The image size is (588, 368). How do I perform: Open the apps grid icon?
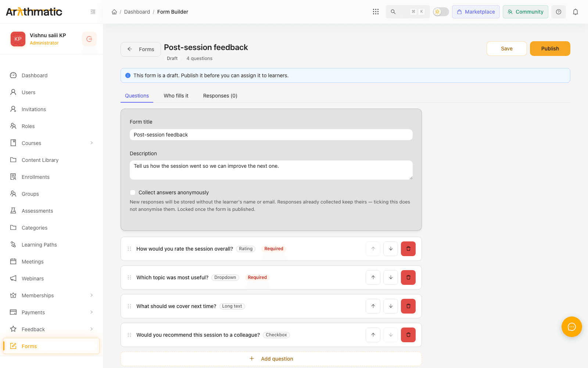click(376, 12)
